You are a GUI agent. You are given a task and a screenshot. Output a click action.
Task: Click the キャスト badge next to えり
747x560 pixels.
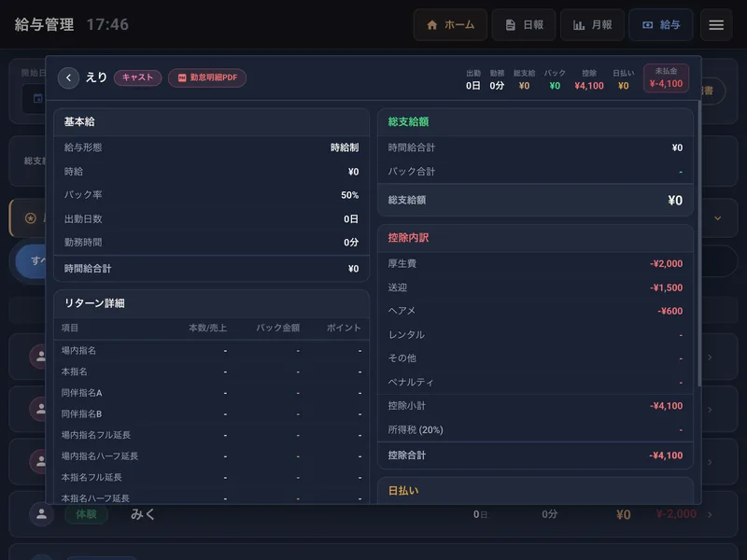click(x=138, y=78)
